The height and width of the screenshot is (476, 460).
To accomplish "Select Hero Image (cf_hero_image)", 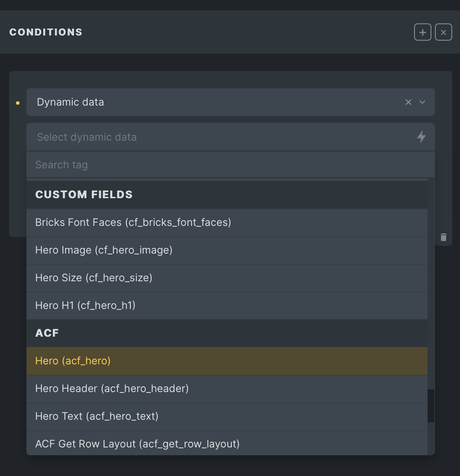I will 227,250.
